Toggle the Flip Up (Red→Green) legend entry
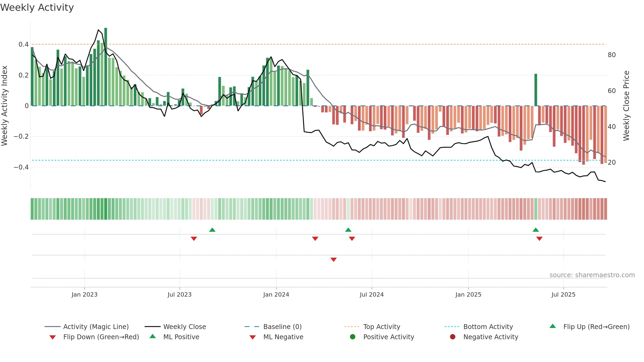The width and height of the screenshot is (644, 362). tap(590, 327)
